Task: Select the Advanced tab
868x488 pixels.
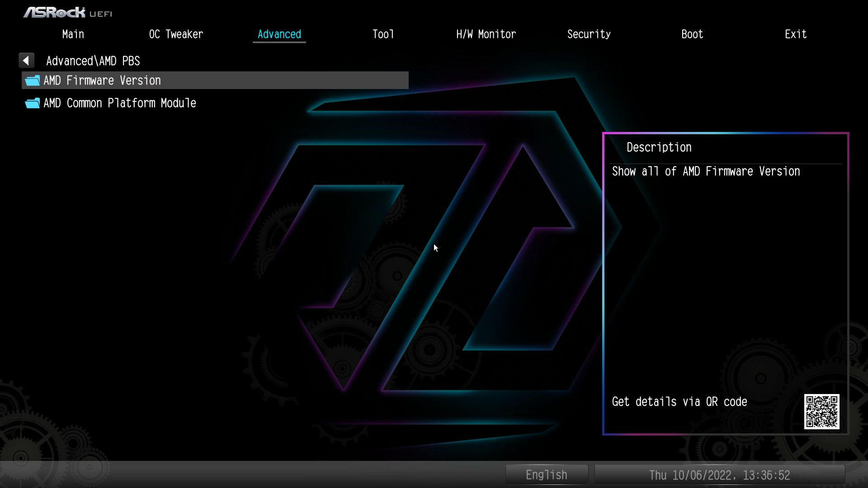Action: (x=279, y=34)
